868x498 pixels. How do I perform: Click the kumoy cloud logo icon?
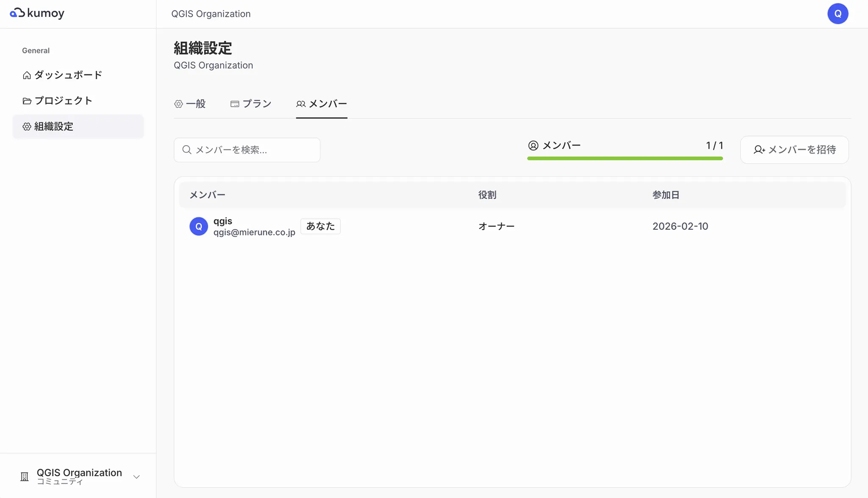click(17, 13)
